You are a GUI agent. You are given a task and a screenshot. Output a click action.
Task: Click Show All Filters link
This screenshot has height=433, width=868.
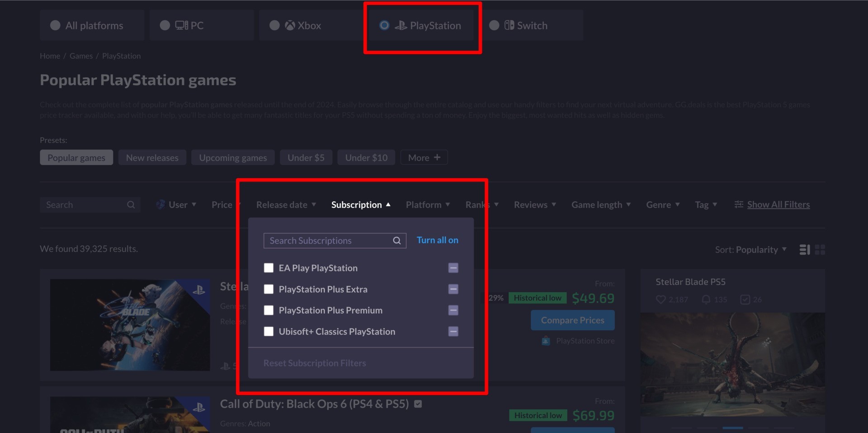[778, 205]
